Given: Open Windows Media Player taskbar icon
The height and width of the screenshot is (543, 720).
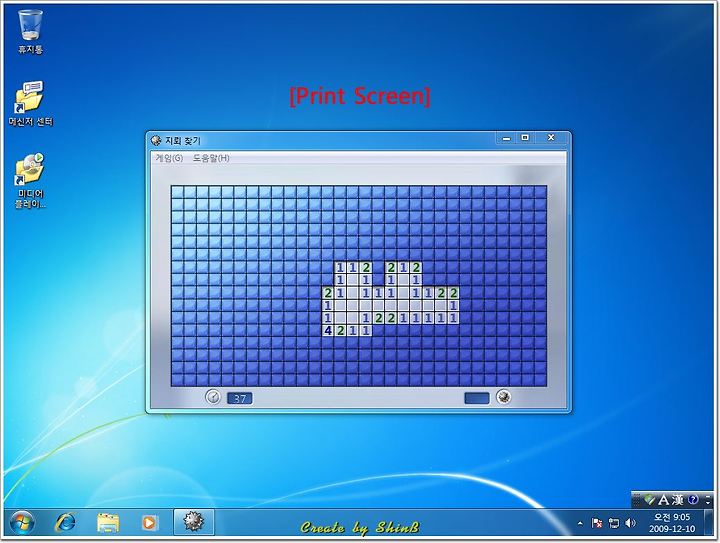Looking at the screenshot, I should (149, 523).
